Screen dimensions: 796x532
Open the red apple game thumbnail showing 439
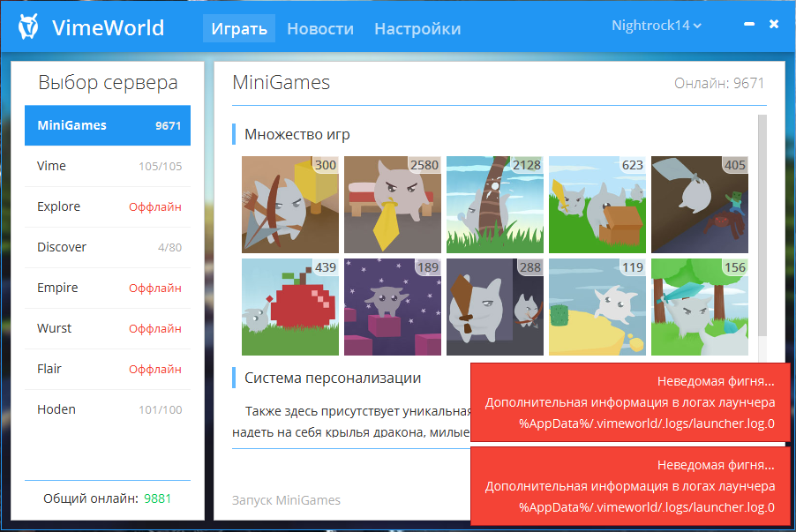pos(289,306)
